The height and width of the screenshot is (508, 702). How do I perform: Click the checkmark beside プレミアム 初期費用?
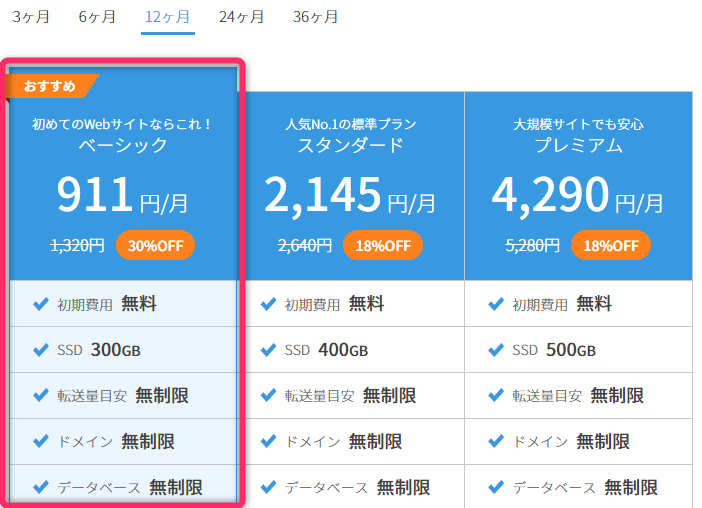pyautogui.click(x=496, y=304)
